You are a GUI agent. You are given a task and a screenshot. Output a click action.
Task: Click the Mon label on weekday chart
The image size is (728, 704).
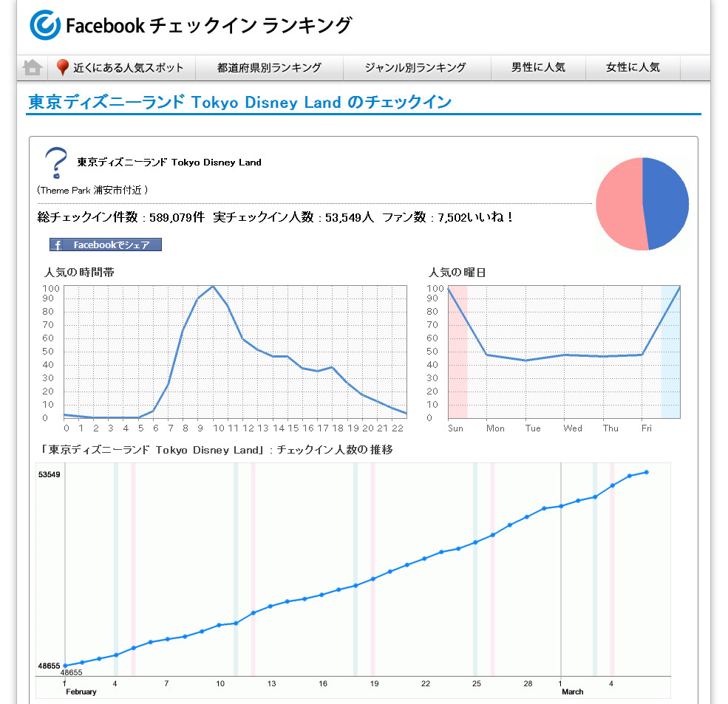(x=495, y=428)
